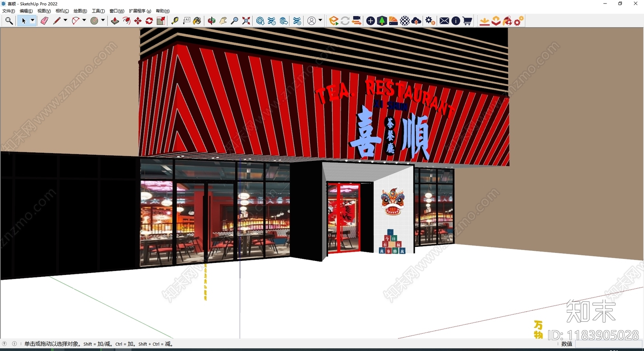This screenshot has width=644, height=351.
Task: Open the 3D Warehouse icon
Action: 260,21
